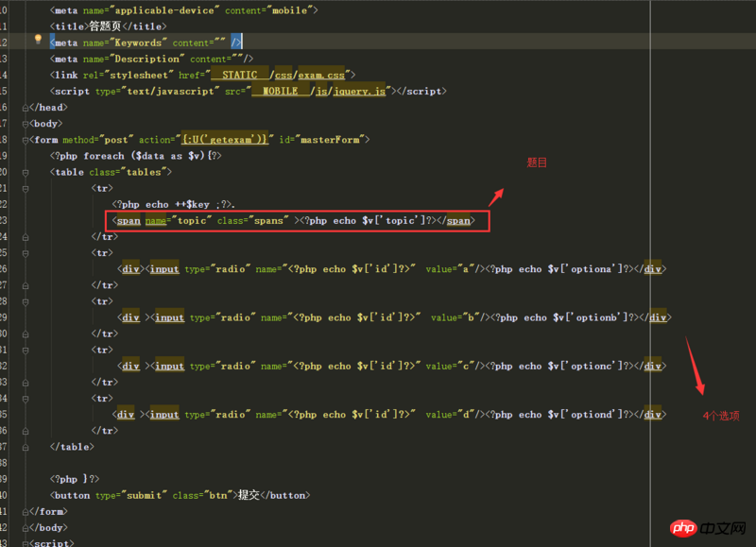Click the "Keywords" meta name value
756x547 pixels.
click(138, 43)
